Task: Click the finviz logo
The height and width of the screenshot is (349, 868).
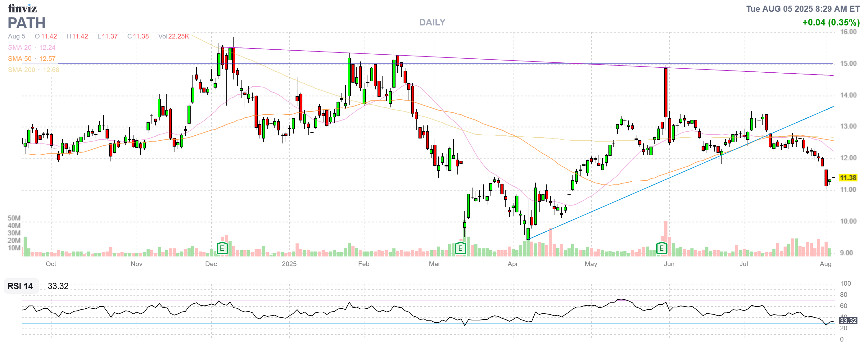Action: [22, 8]
